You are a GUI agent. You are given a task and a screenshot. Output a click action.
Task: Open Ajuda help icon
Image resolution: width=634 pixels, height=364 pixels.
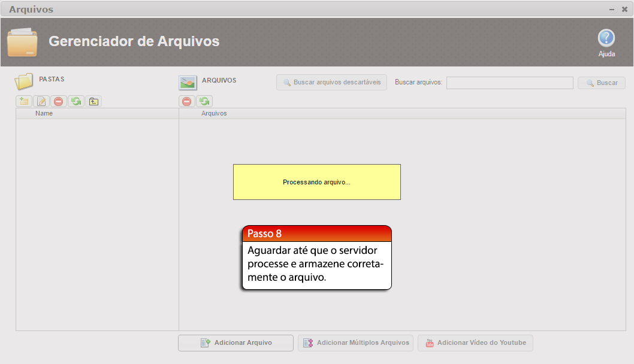(606, 39)
